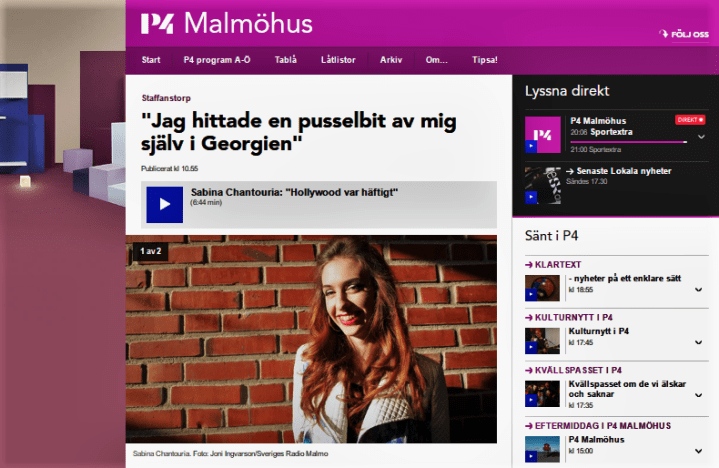This screenshot has height=468, width=719.
Task: Play the Kvällspasset episode thumbnail
Action: 542,393
